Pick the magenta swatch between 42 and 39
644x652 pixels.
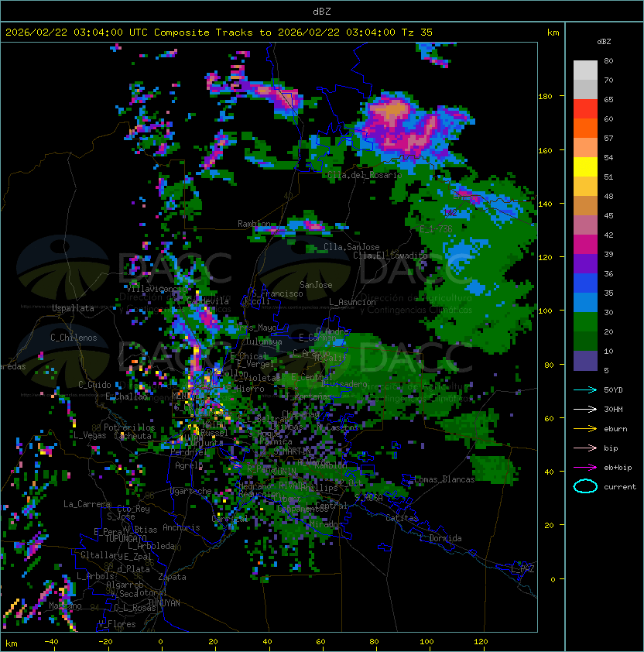[x=585, y=245]
